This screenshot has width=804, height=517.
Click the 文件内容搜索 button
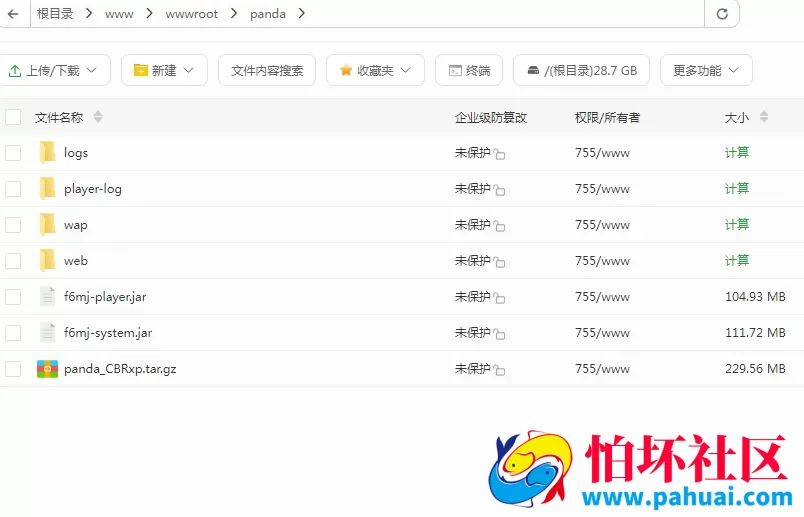(267, 70)
